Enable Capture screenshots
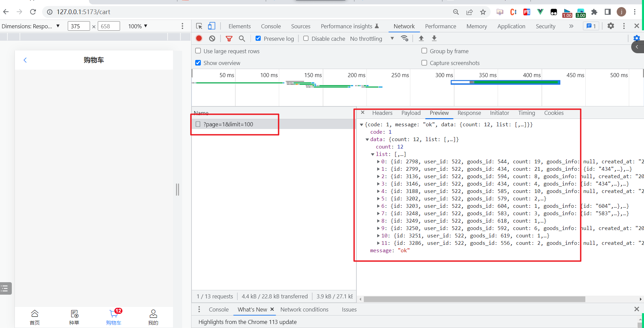The width and height of the screenshot is (644, 328). [424, 63]
